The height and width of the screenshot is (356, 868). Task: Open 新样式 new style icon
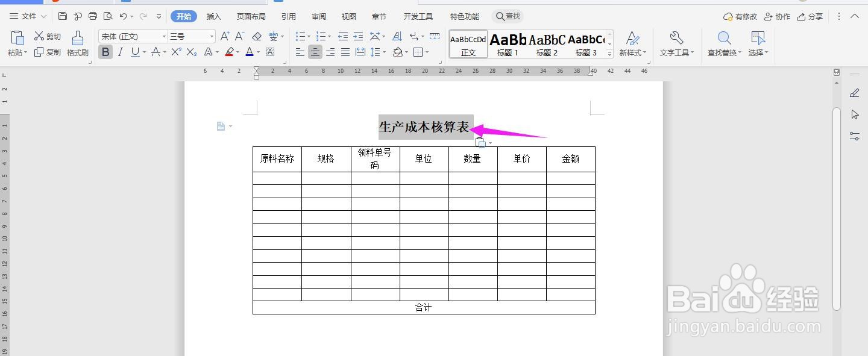tap(632, 44)
